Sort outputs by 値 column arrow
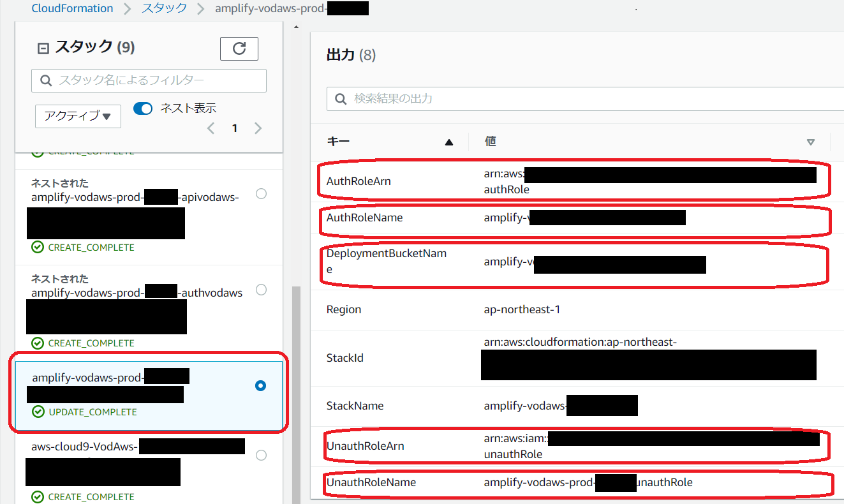Image resolution: width=844 pixels, height=504 pixels. tap(811, 142)
